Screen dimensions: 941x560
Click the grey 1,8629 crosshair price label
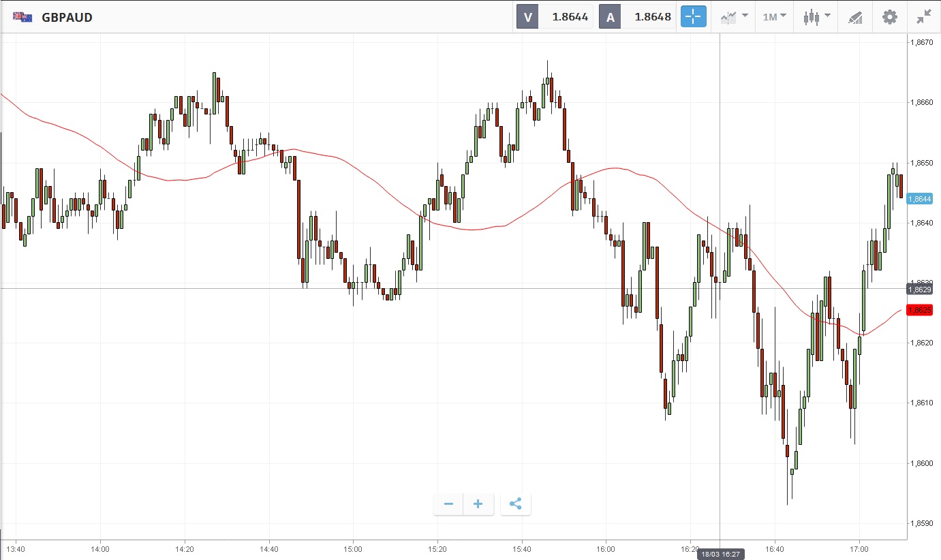[x=919, y=290]
